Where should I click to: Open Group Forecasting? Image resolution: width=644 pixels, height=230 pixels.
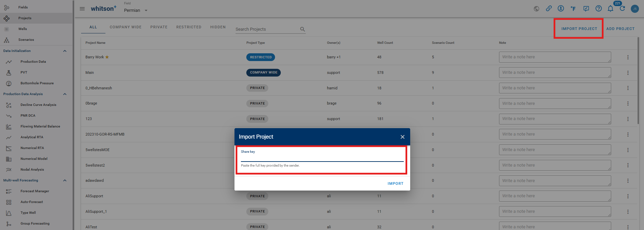coord(36,224)
